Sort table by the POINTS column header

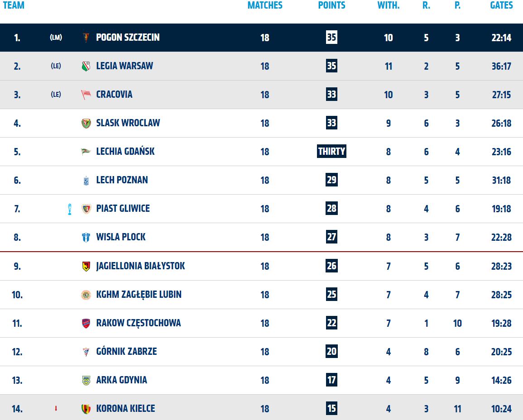pyautogui.click(x=331, y=5)
